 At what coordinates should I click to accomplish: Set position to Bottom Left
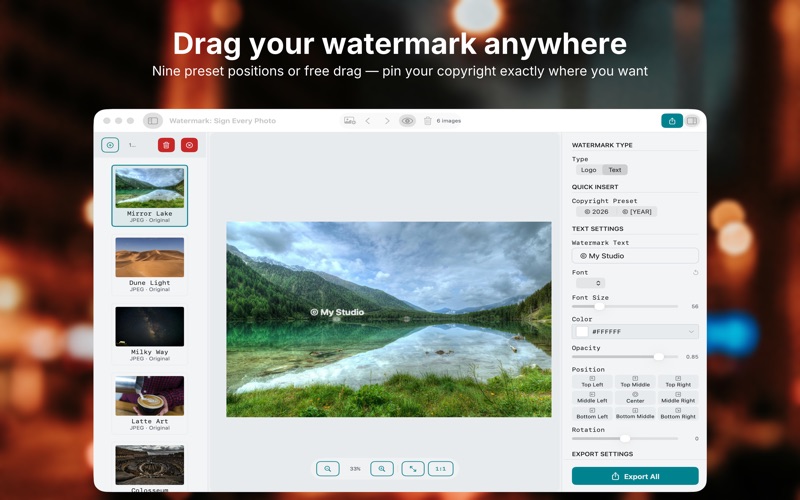[592, 413]
